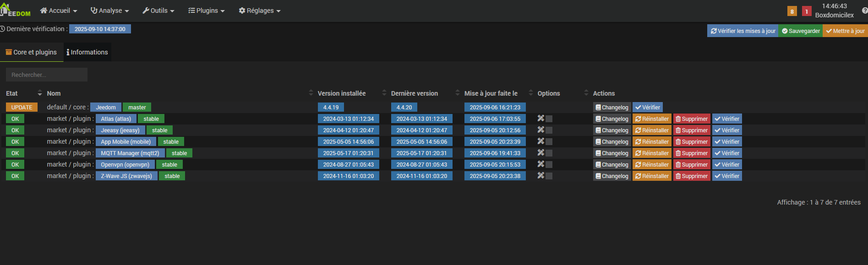Switch to the Core et plugins tab
Screen dimensions: 868x265
[31, 52]
